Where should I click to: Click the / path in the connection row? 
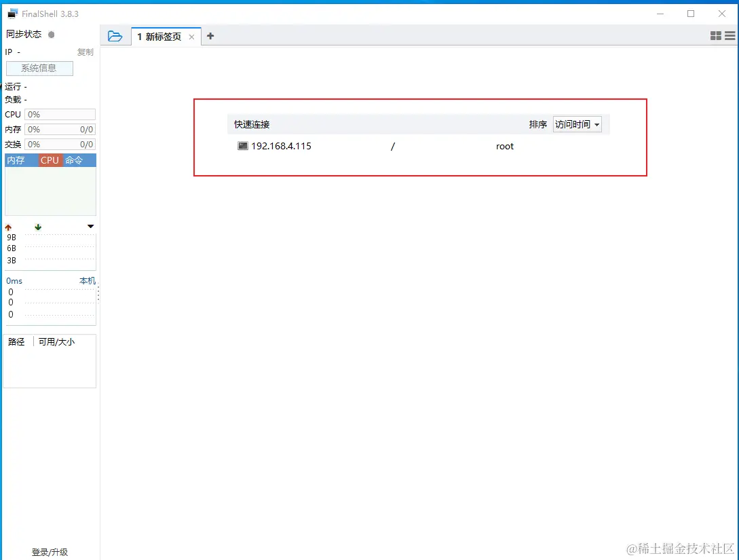click(393, 146)
